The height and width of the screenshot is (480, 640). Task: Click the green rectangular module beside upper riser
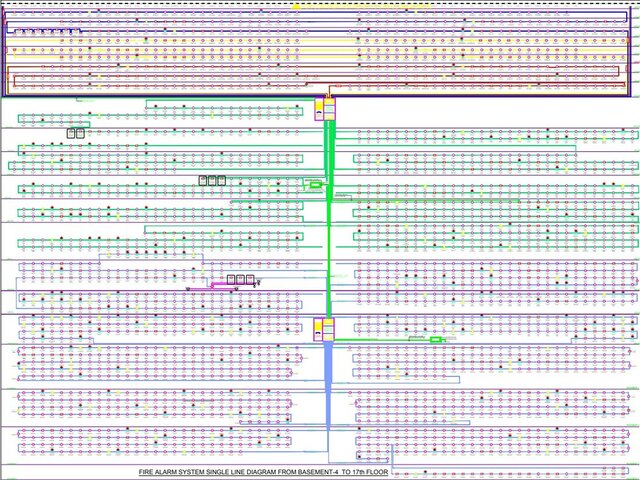(x=316, y=185)
